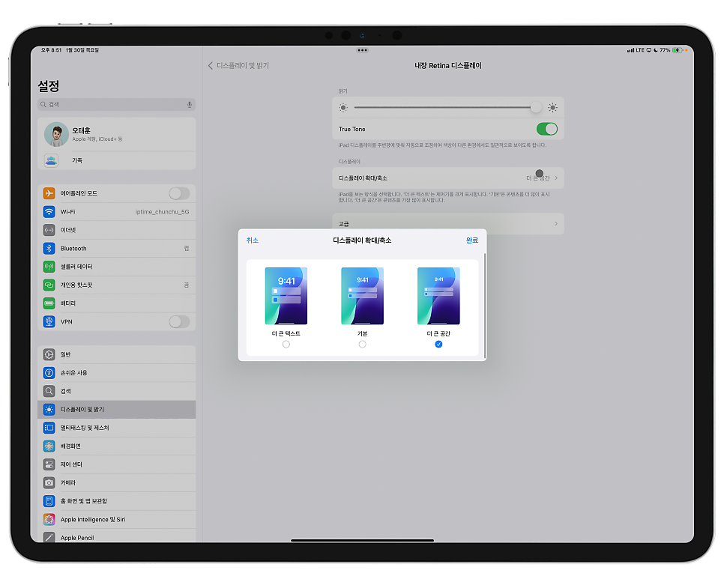Open 디스플레이 확대/축소 row chevron
Viewport: 724px width, 588px height.
click(556, 178)
